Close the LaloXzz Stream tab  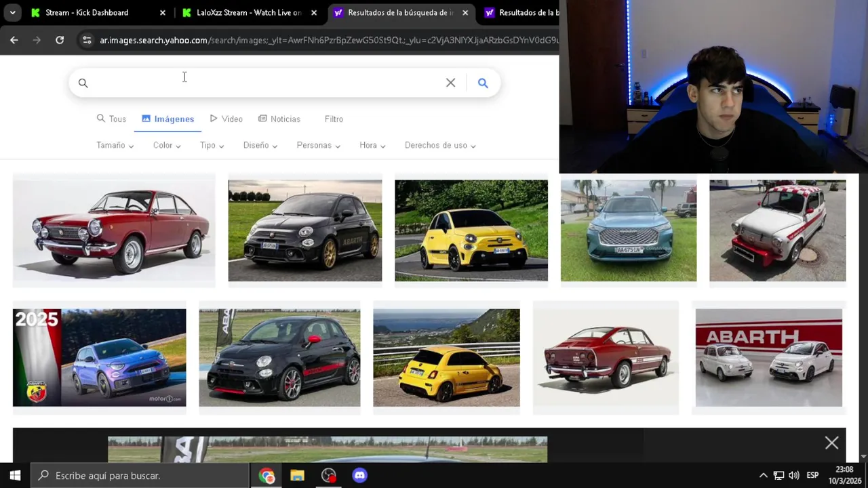(x=314, y=12)
